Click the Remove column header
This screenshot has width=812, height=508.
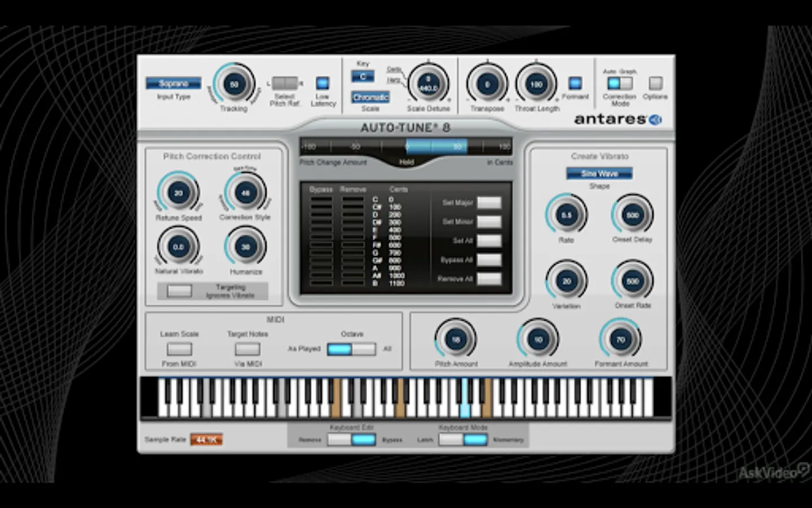(353, 190)
